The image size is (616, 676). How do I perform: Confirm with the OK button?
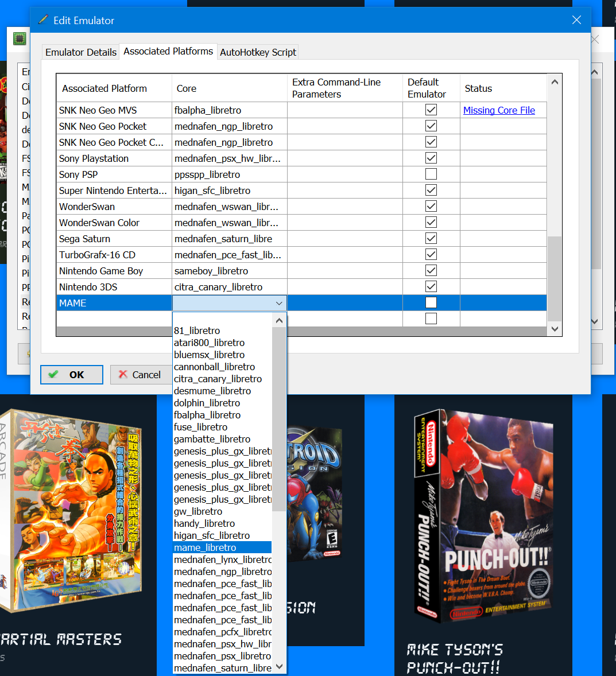click(72, 375)
